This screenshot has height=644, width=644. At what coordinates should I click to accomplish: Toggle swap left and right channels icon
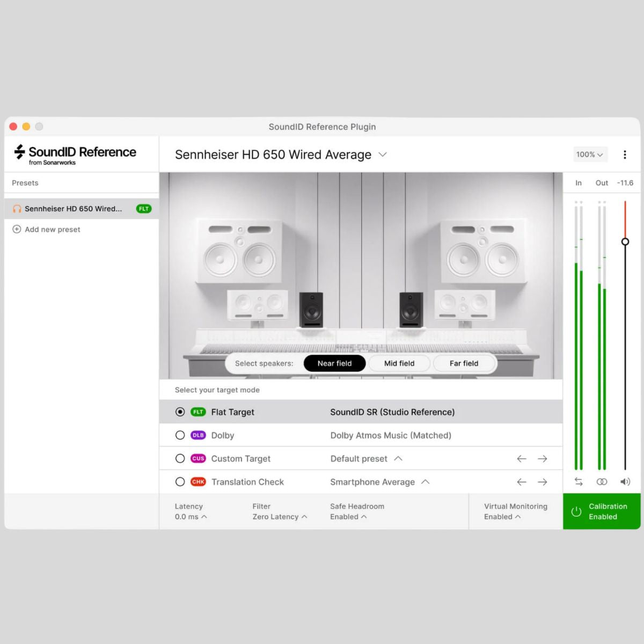point(579,482)
